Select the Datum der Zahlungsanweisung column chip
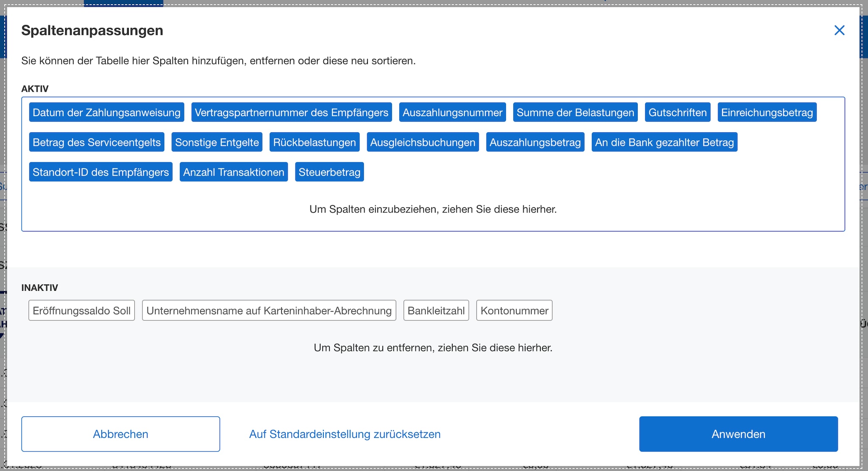The height and width of the screenshot is (471, 868). 106,112
